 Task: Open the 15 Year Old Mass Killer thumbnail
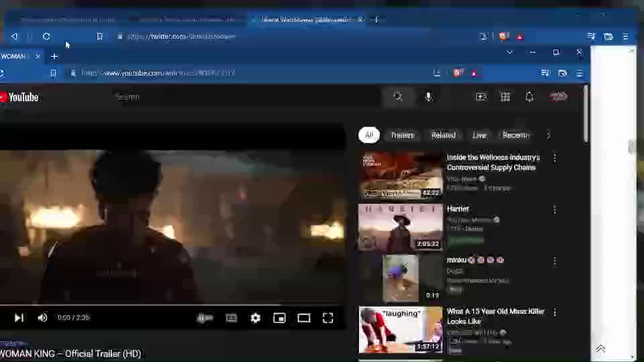tap(401, 330)
